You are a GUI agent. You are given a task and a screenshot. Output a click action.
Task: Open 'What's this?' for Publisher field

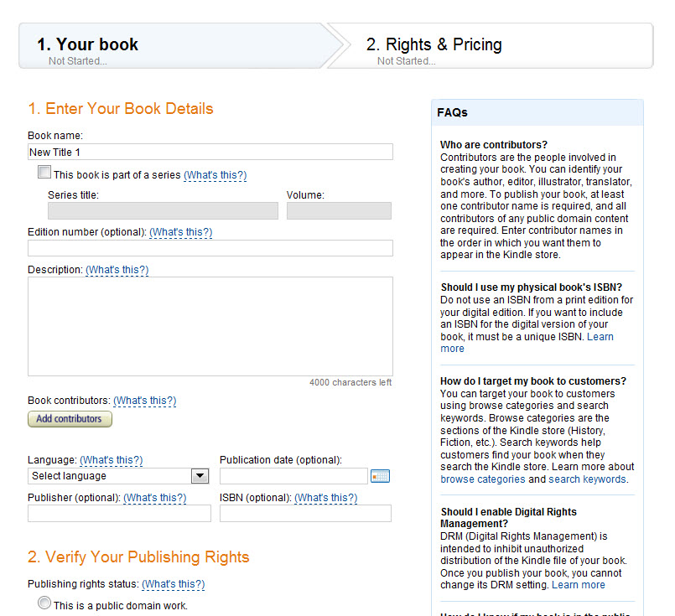tap(155, 498)
